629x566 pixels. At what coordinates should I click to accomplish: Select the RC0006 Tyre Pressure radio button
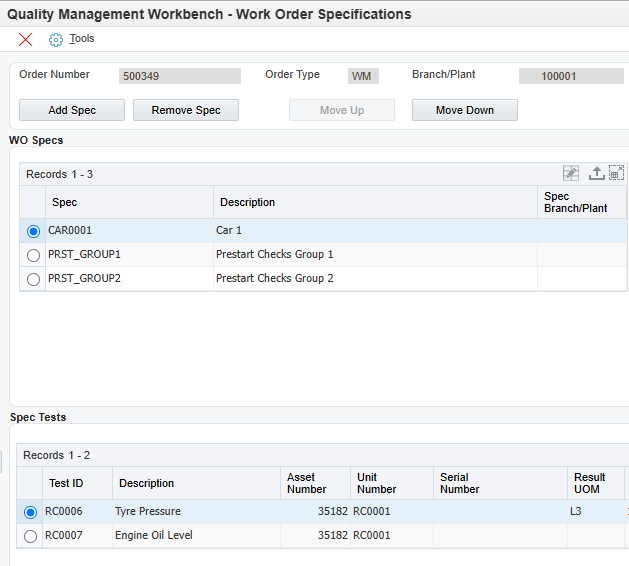(x=31, y=512)
